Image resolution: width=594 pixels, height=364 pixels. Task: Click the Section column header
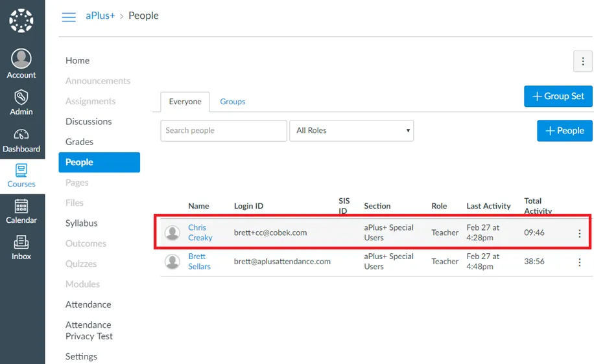point(377,206)
